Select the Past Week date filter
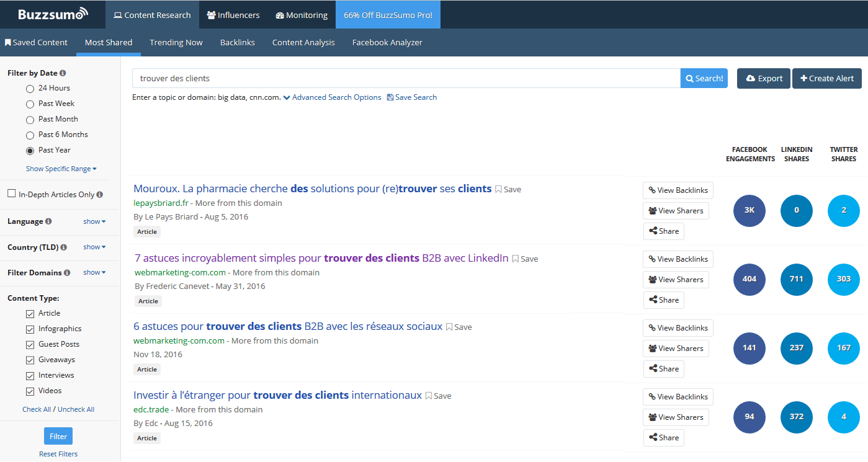The height and width of the screenshot is (462, 868). (x=30, y=104)
